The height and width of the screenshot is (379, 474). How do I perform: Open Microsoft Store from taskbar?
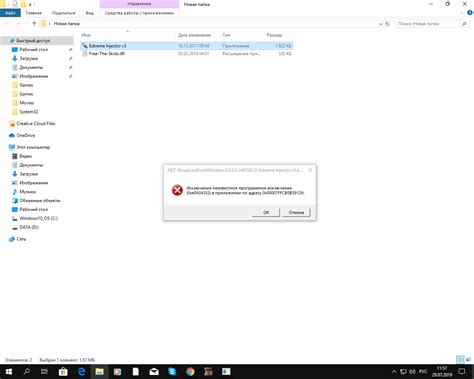(63, 372)
